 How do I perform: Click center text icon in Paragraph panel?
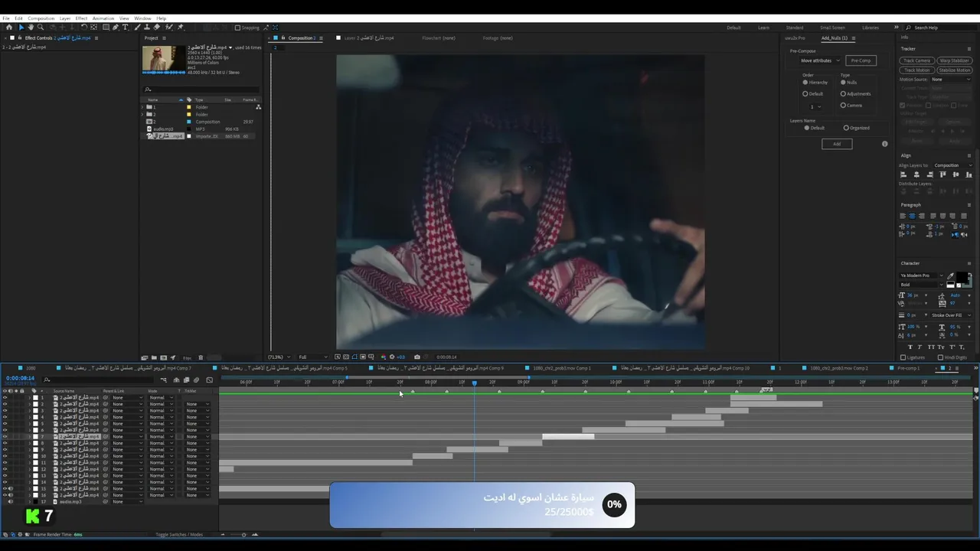(x=912, y=216)
